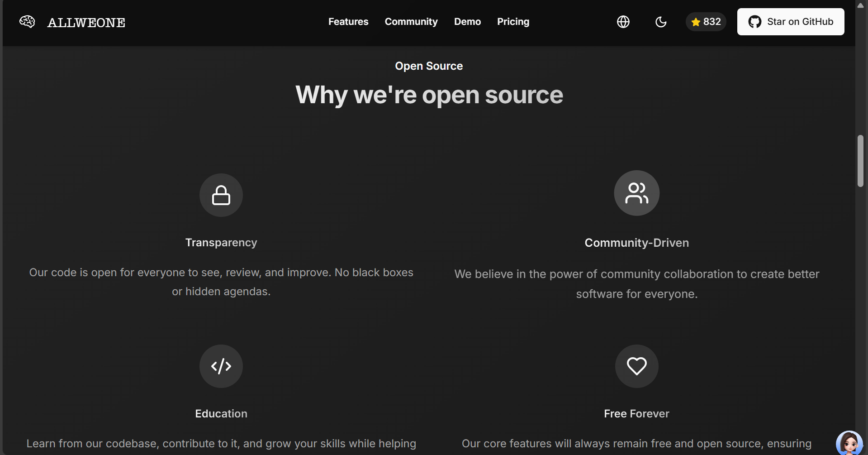Viewport: 868px width, 455px height.
Task: Click the 832 stars badge
Action: coord(706,22)
